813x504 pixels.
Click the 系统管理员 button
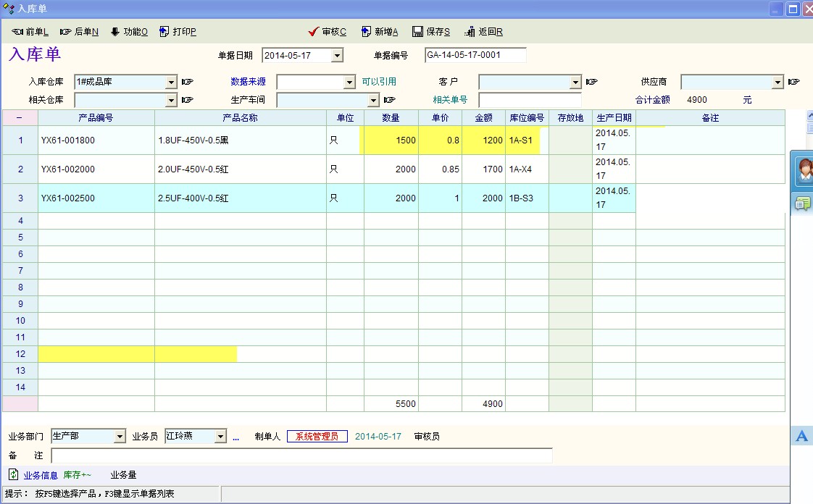tap(317, 437)
